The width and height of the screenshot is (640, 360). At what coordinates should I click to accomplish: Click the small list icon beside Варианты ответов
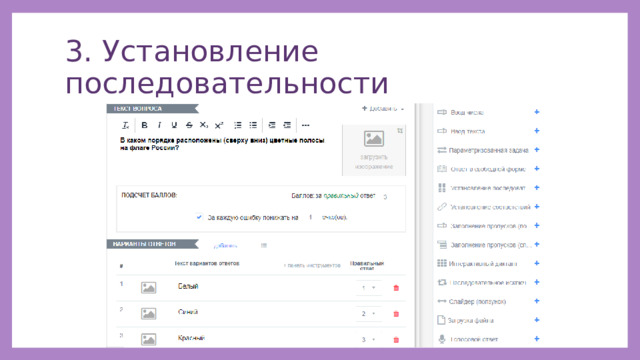pyautogui.click(x=264, y=245)
